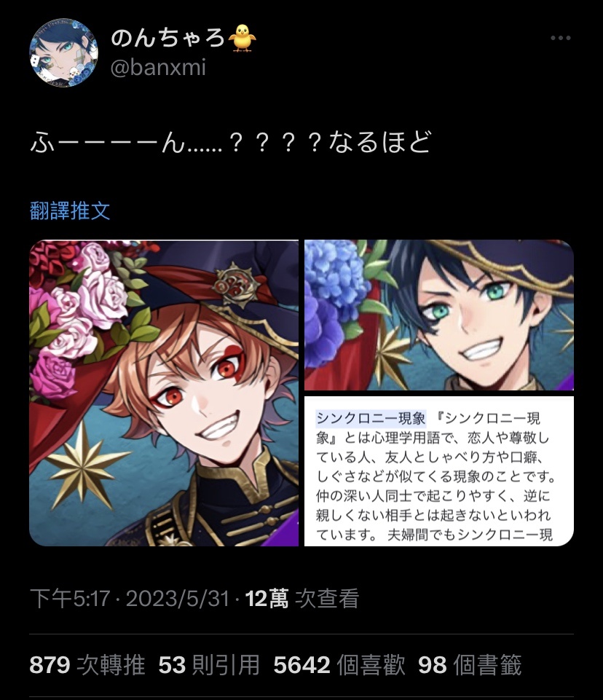Tap the 98 bookmarks count
This screenshot has width=603, height=700.
[x=470, y=665]
